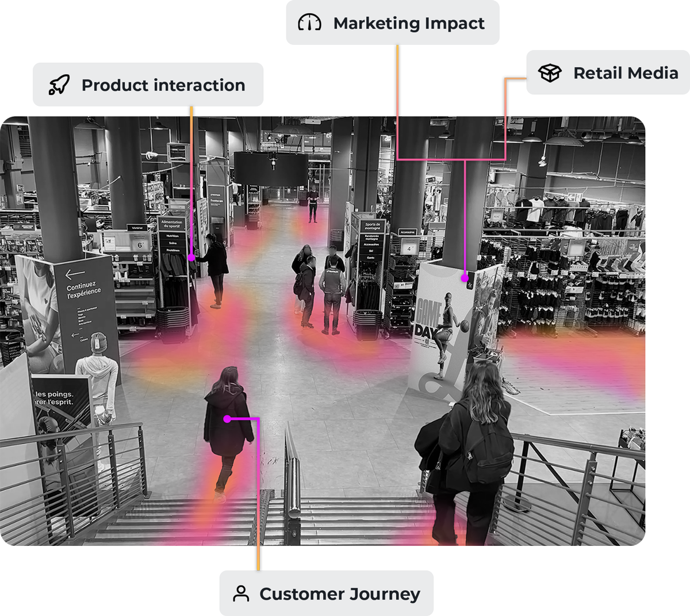
Task: Click the magenta marker dot on the pillar poster
Action: [465, 278]
